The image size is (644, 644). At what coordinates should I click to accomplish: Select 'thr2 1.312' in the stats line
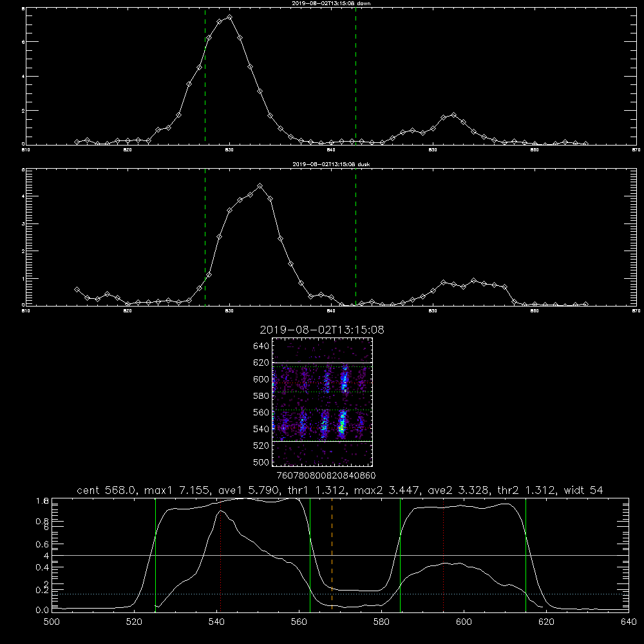point(528,490)
